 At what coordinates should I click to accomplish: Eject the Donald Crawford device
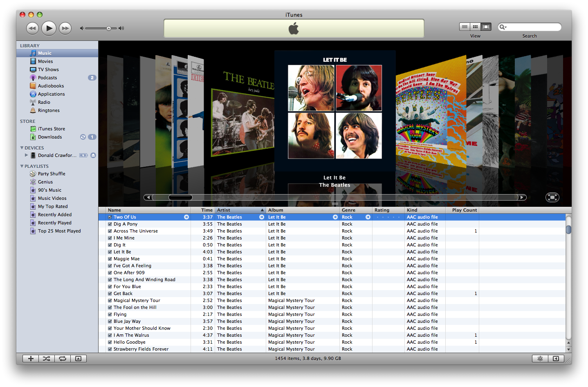[x=93, y=155]
